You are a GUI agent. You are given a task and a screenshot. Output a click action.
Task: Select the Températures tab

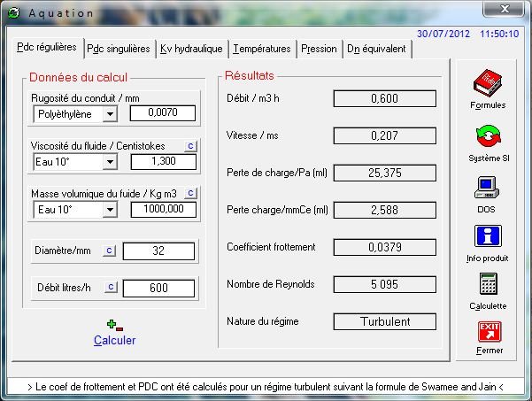click(x=262, y=49)
